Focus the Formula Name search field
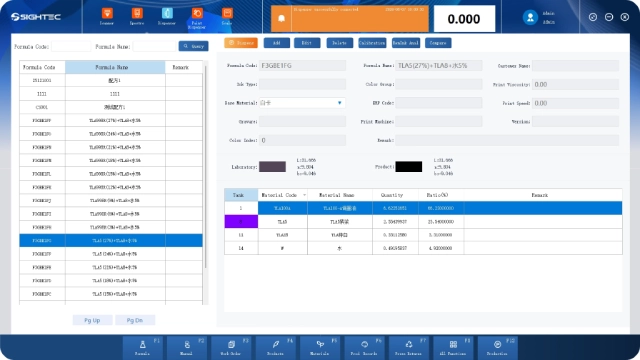640x360 pixels. [x=154, y=47]
